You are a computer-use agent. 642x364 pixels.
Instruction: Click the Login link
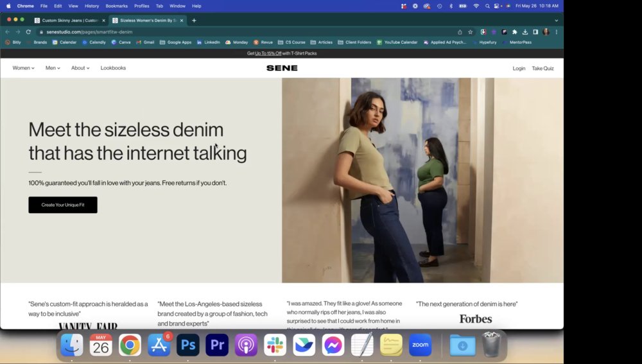tap(519, 69)
